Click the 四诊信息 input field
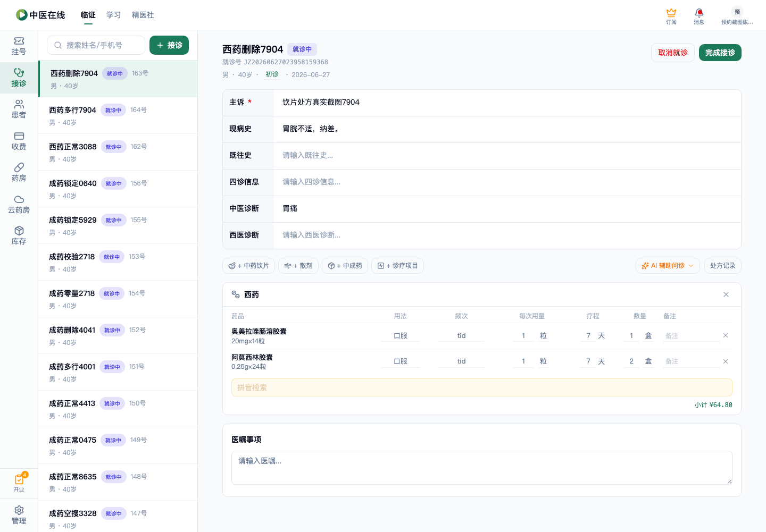 507,182
